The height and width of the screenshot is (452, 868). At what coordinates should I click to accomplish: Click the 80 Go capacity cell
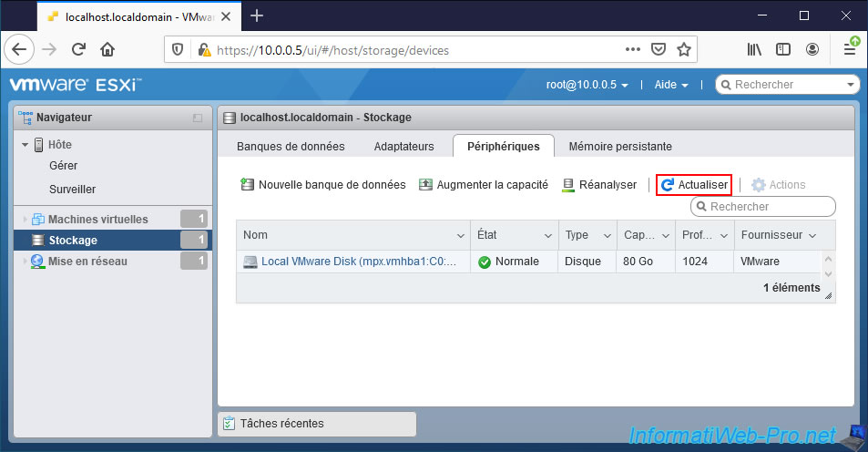pos(646,262)
